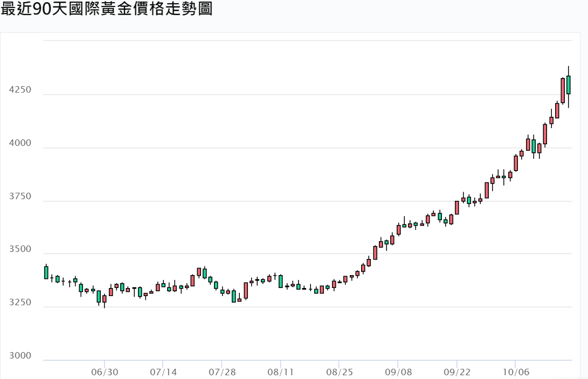Select the red candlestick above the 09/22 tick

tap(457, 207)
